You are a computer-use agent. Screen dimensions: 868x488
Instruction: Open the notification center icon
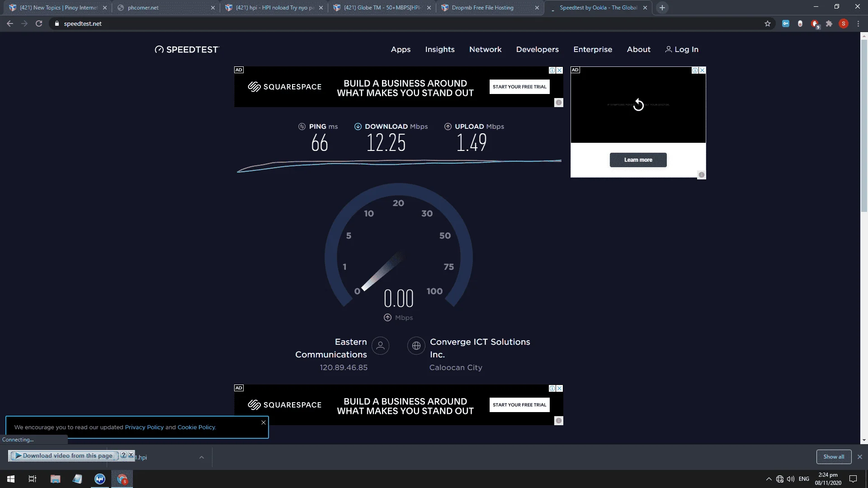[x=853, y=479]
